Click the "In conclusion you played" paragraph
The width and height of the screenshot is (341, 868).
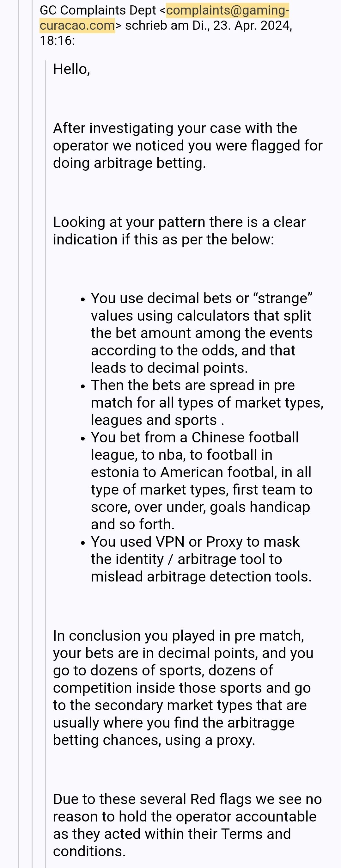[x=183, y=688]
